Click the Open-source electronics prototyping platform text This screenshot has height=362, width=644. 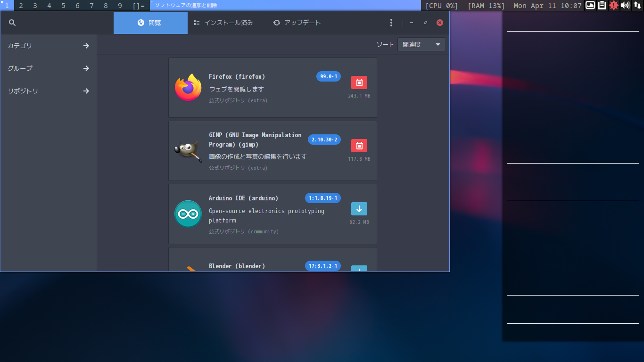click(267, 215)
